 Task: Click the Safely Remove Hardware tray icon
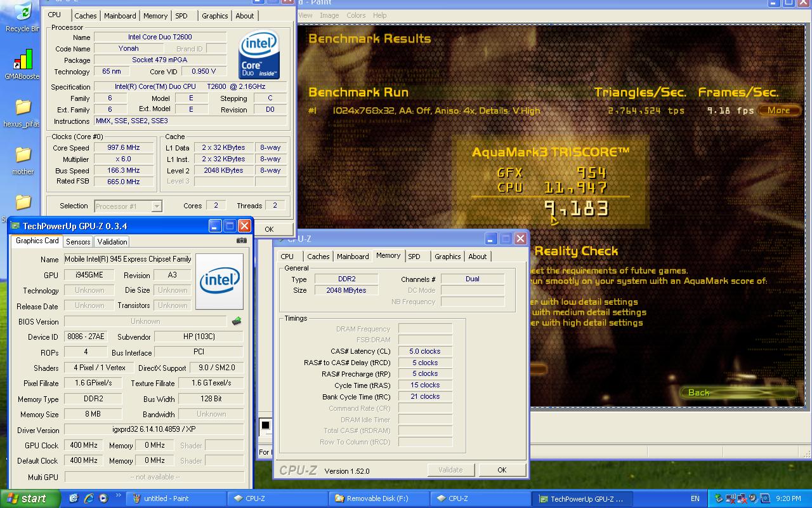pyautogui.click(x=719, y=498)
